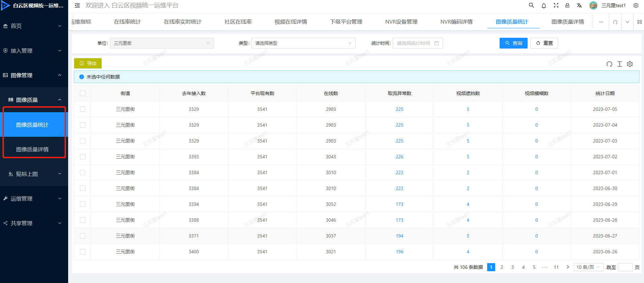Collapse the sidebar with hamburger icon

pyautogui.click(x=77, y=5)
